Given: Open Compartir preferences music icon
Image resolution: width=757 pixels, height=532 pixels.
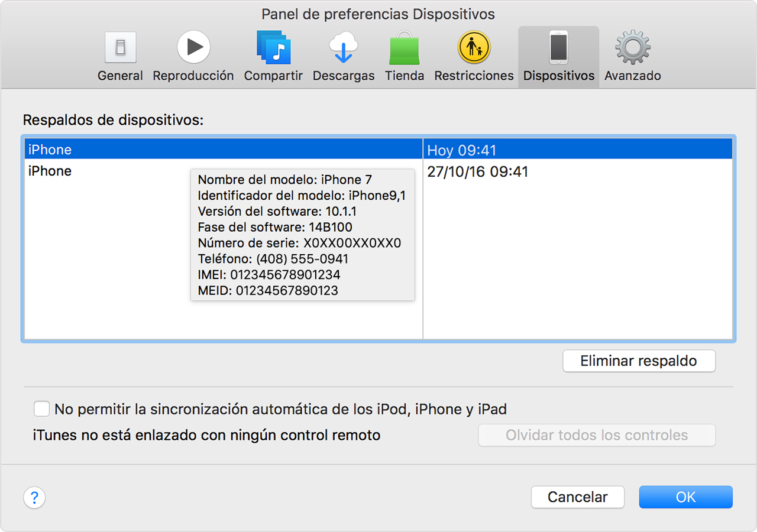Looking at the screenshot, I should point(273,47).
